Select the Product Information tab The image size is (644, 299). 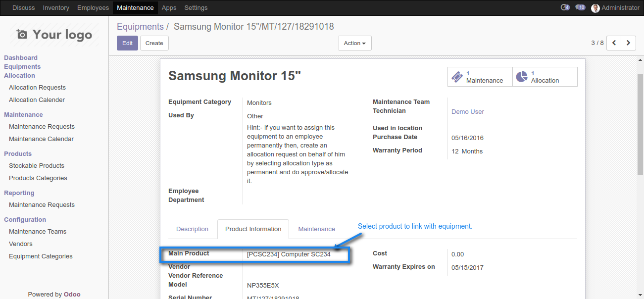tap(253, 229)
